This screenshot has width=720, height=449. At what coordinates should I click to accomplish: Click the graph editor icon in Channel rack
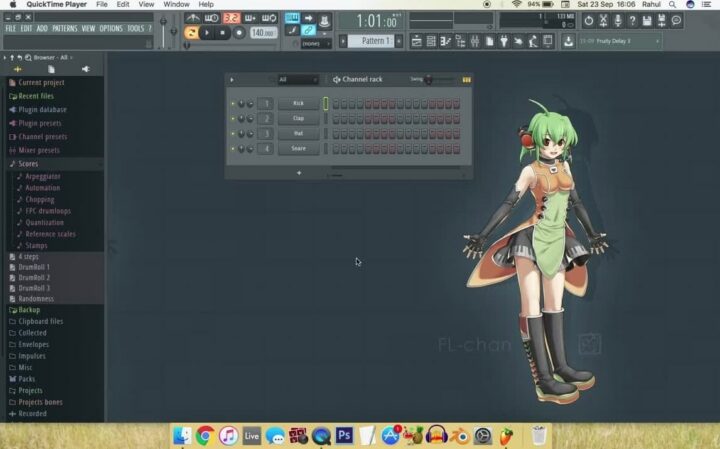466,79
